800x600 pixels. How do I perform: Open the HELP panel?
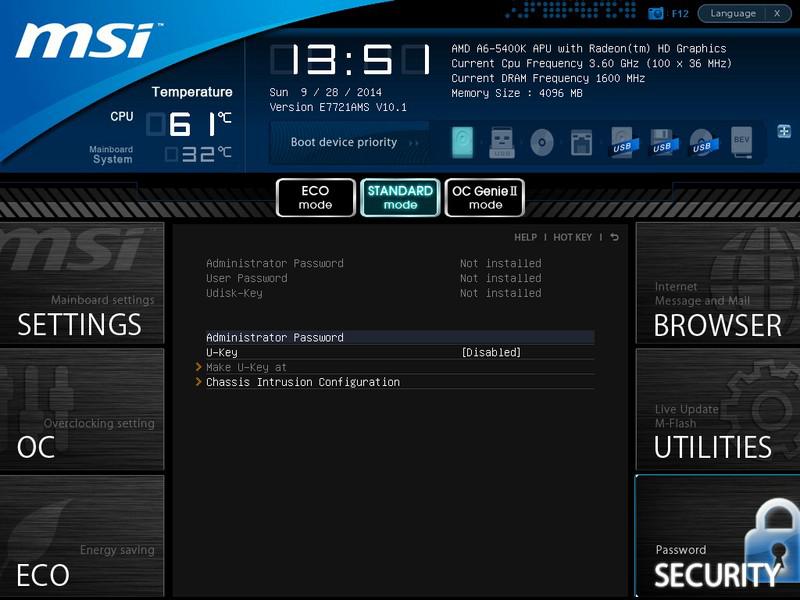[x=526, y=237]
